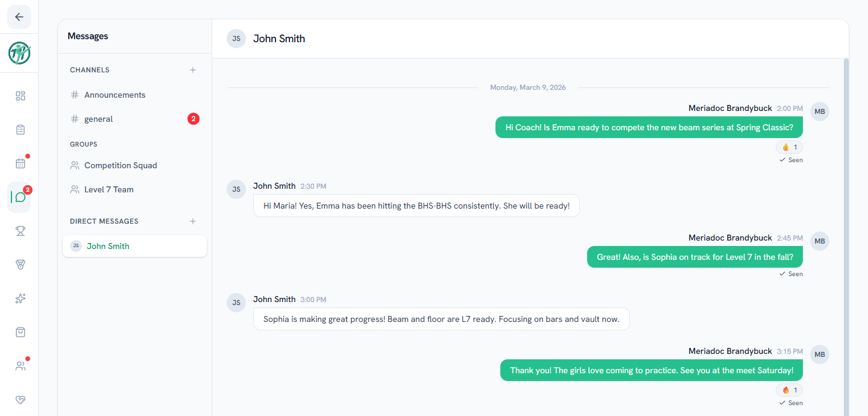Toggle the thumbs-up reaction on beam series message

(x=789, y=147)
